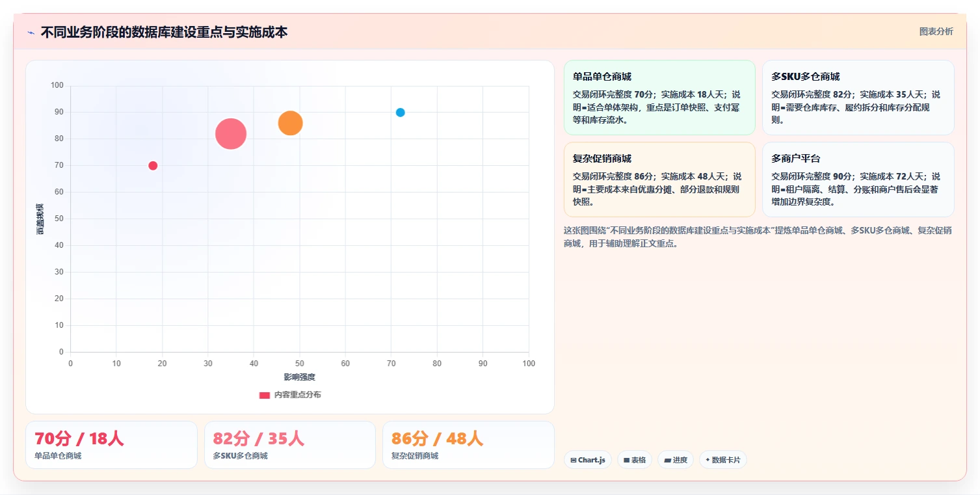
Task: Click the 表格 tag chip
Action: point(635,460)
